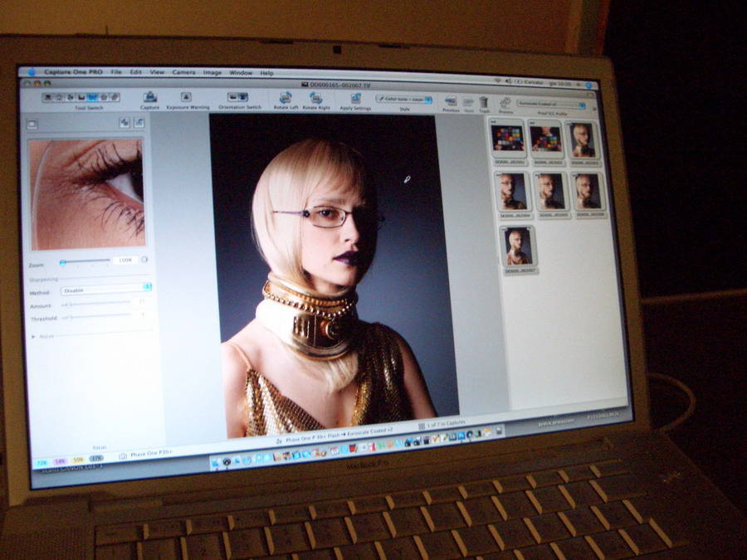Go to the Previous capture
Screen dimensions: 747x560
[x=451, y=101]
